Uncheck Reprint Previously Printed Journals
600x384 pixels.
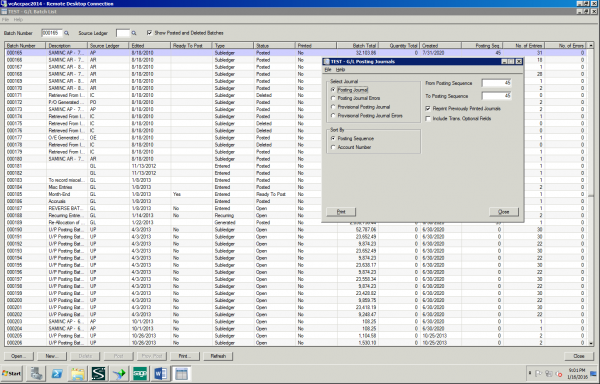(x=428, y=109)
